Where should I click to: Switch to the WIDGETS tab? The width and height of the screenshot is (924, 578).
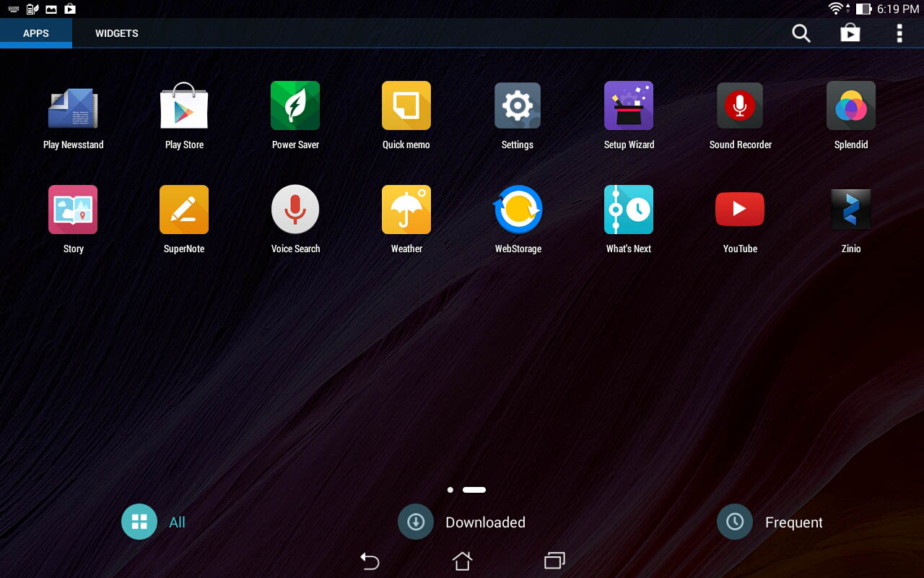[117, 33]
